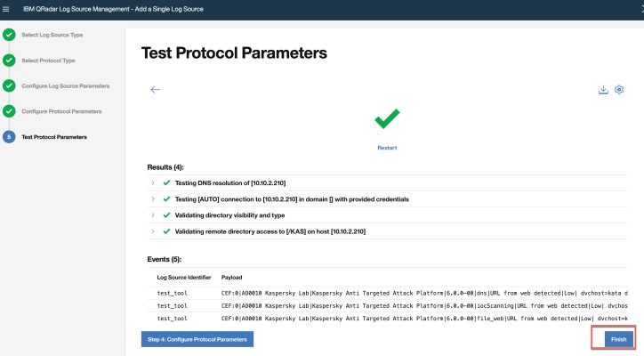Click the download results icon
This screenshot has width=644, height=356.
click(x=603, y=90)
